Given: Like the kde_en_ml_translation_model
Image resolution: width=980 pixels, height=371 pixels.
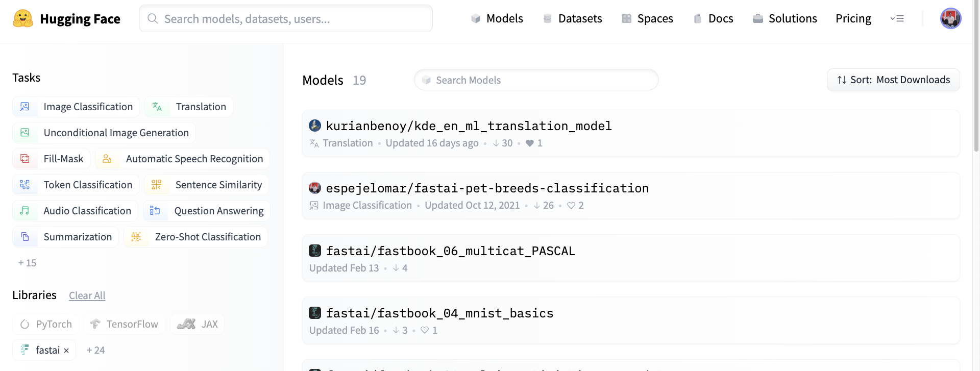Looking at the screenshot, I should pyautogui.click(x=531, y=143).
